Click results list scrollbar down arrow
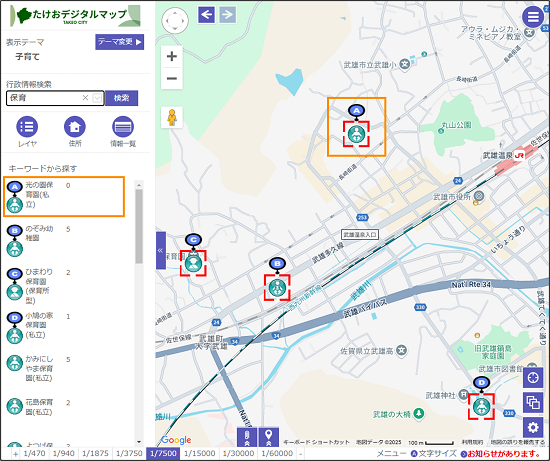The width and height of the screenshot is (550, 461). 139,442
